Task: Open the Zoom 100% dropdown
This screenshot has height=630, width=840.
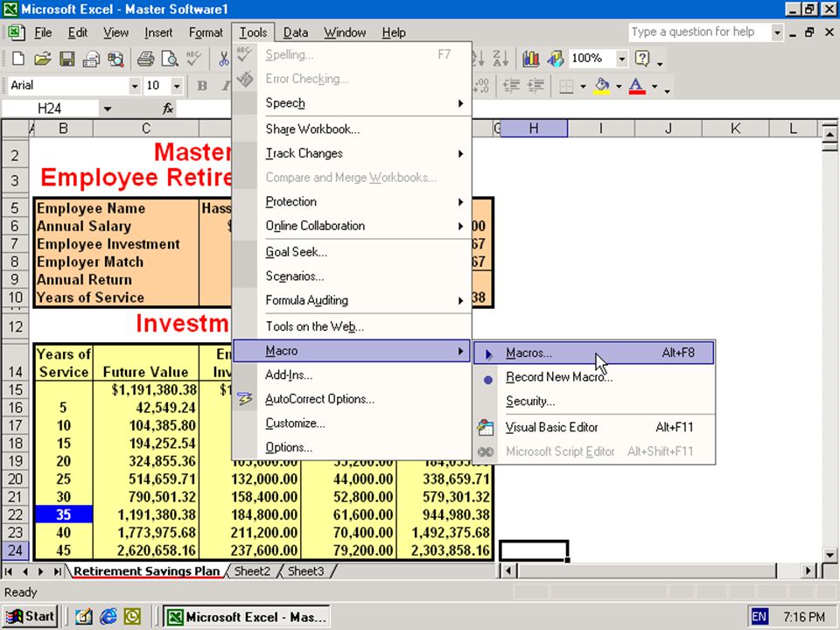Action: (x=621, y=59)
